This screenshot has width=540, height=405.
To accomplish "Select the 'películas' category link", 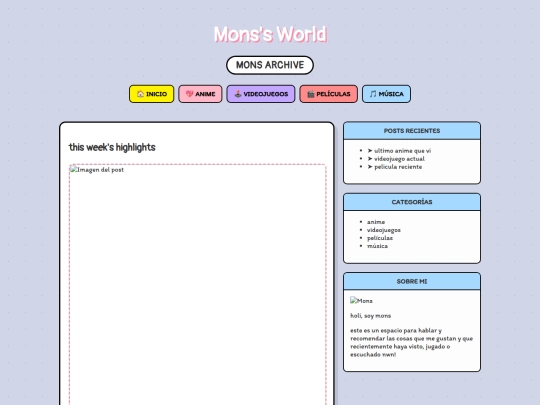I will [380, 238].
